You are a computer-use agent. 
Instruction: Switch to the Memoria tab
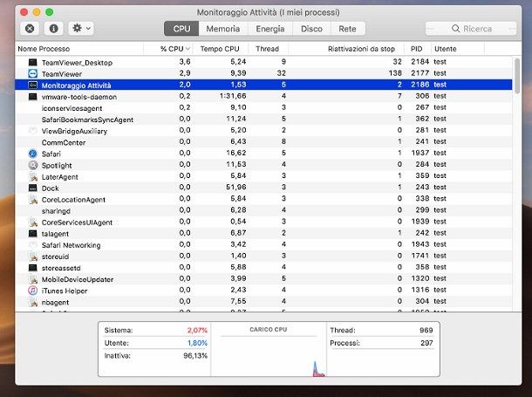pyautogui.click(x=223, y=29)
